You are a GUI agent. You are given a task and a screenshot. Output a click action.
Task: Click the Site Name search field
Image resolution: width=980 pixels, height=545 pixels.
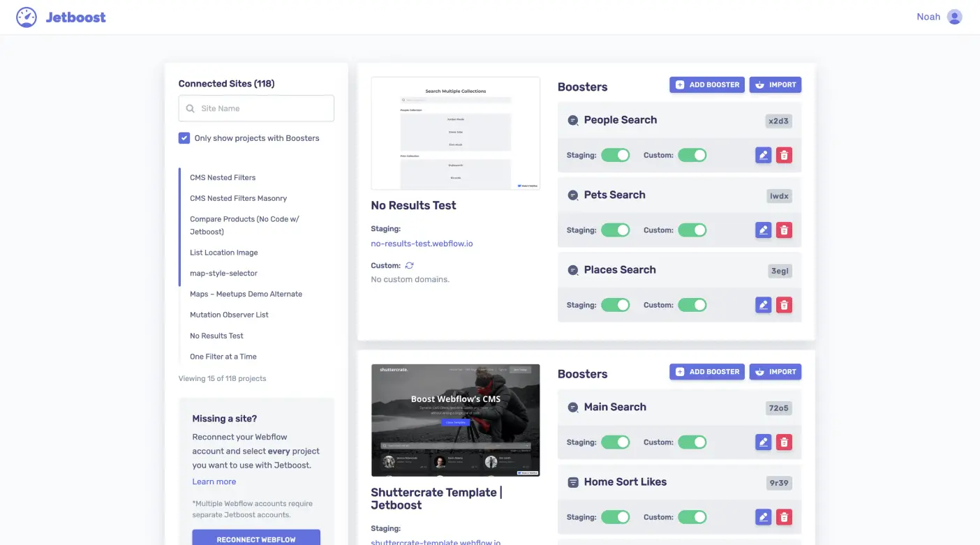click(x=256, y=109)
